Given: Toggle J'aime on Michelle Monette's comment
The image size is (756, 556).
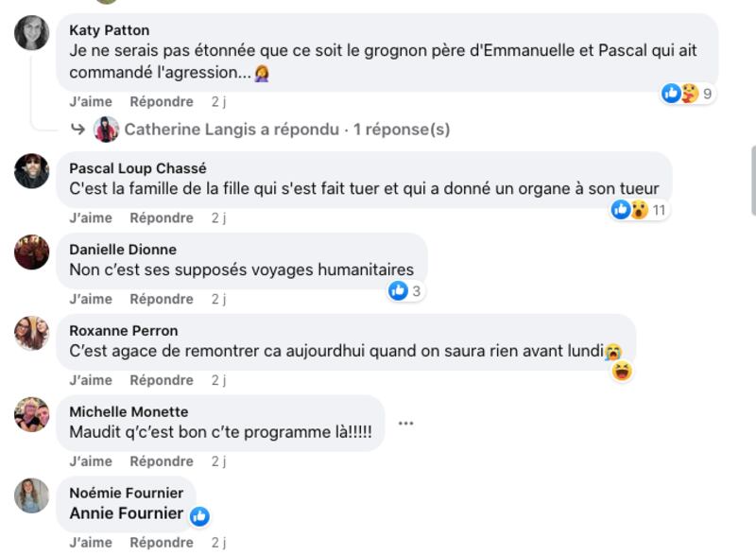Looking at the screenshot, I should (91, 461).
